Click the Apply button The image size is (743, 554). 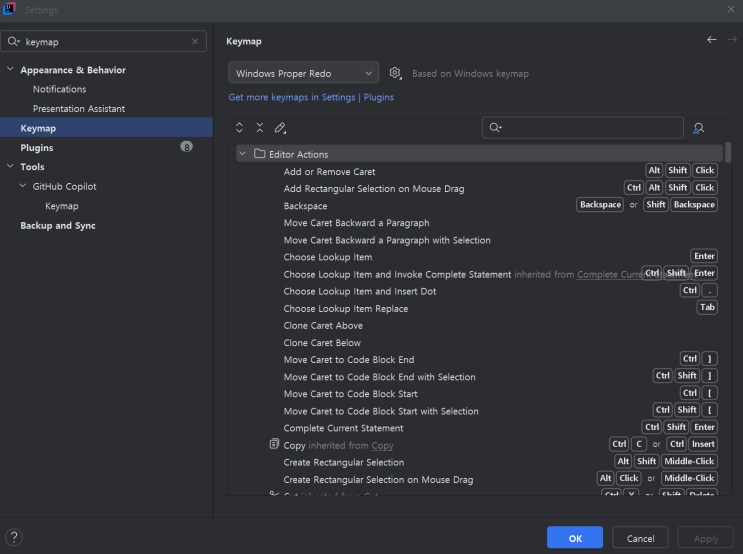pos(706,538)
